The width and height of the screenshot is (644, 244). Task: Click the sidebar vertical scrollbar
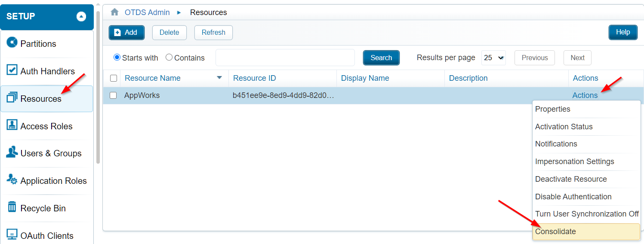pyautogui.click(x=98, y=86)
